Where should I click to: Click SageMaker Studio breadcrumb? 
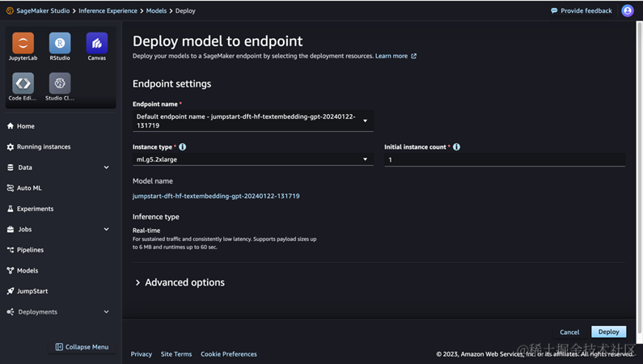(x=43, y=11)
